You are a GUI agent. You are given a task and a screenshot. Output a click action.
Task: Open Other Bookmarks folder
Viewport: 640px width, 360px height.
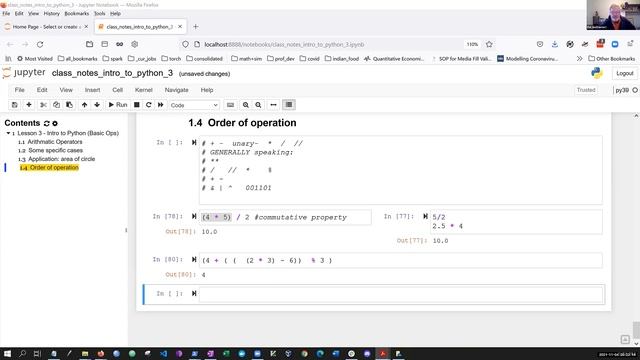click(612, 59)
